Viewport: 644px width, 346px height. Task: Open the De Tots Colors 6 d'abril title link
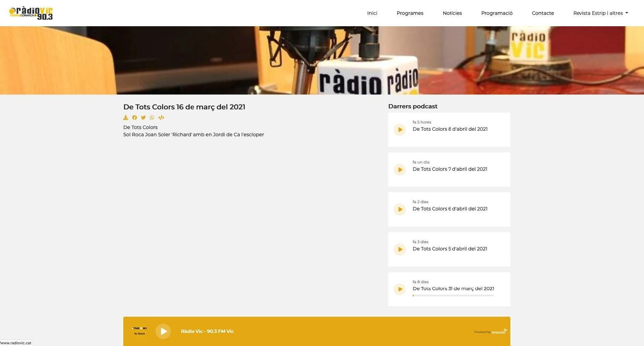(450, 209)
